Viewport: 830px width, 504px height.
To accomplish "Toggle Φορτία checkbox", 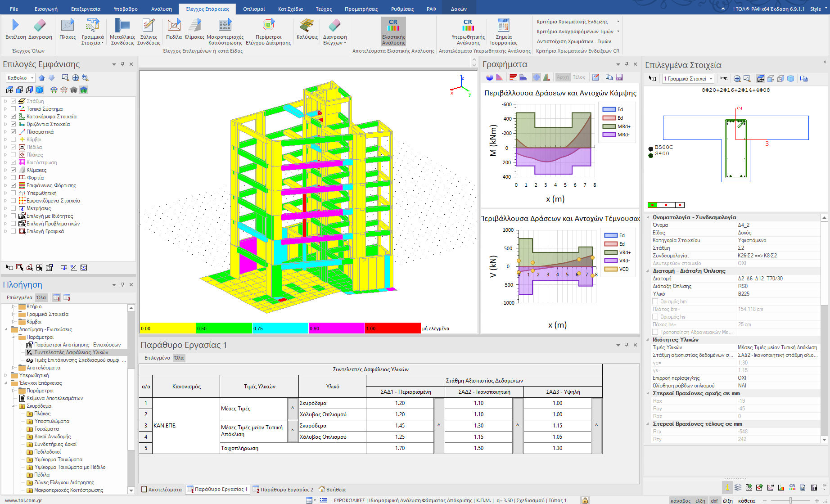I will coord(14,178).
